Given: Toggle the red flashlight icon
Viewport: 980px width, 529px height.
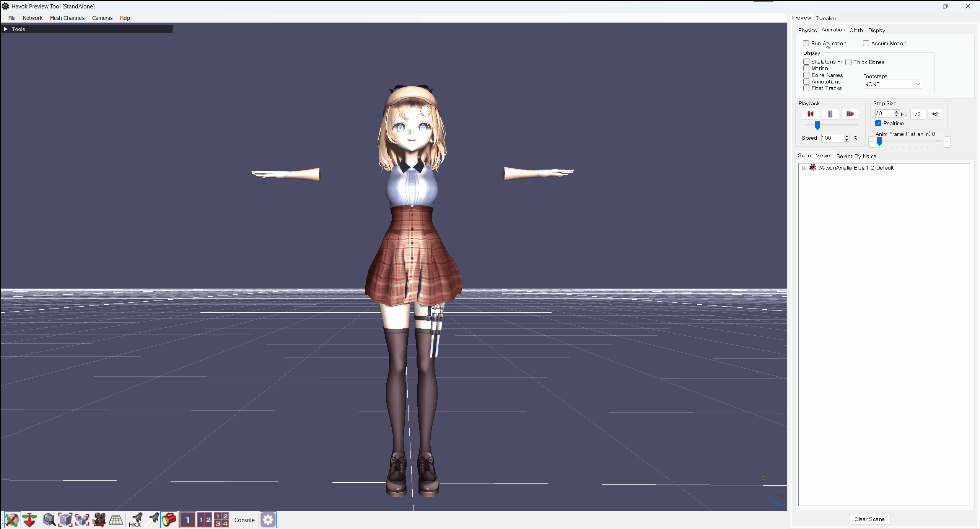Looking at the screenshot, I should click(169, 520).
